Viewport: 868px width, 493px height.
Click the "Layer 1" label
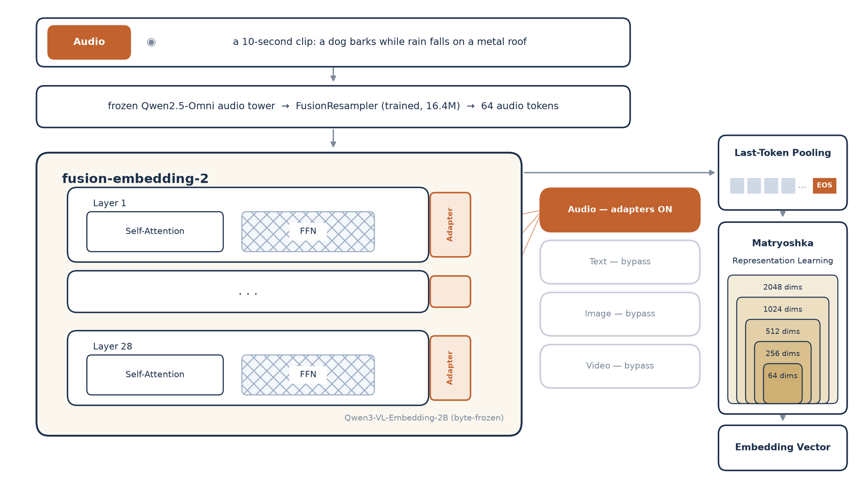109,203
